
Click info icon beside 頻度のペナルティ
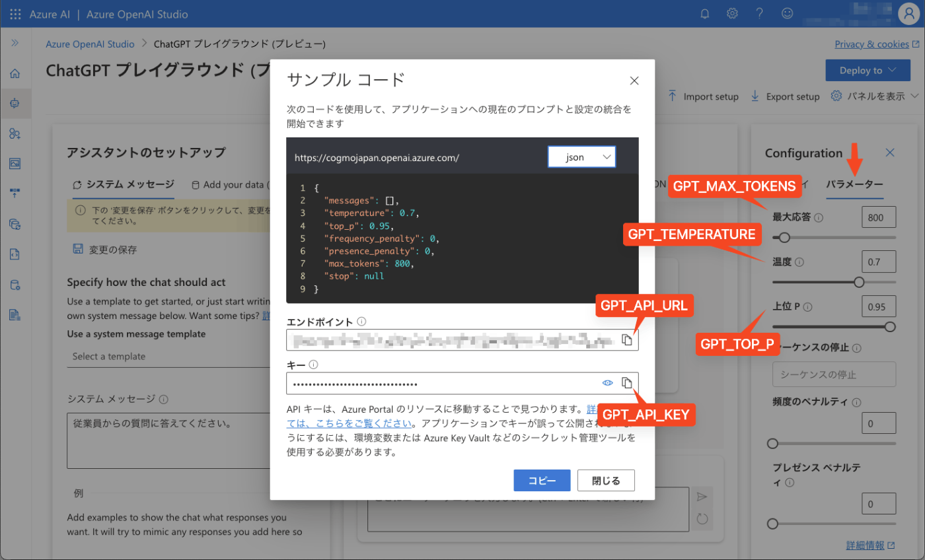tap(856, 402)
